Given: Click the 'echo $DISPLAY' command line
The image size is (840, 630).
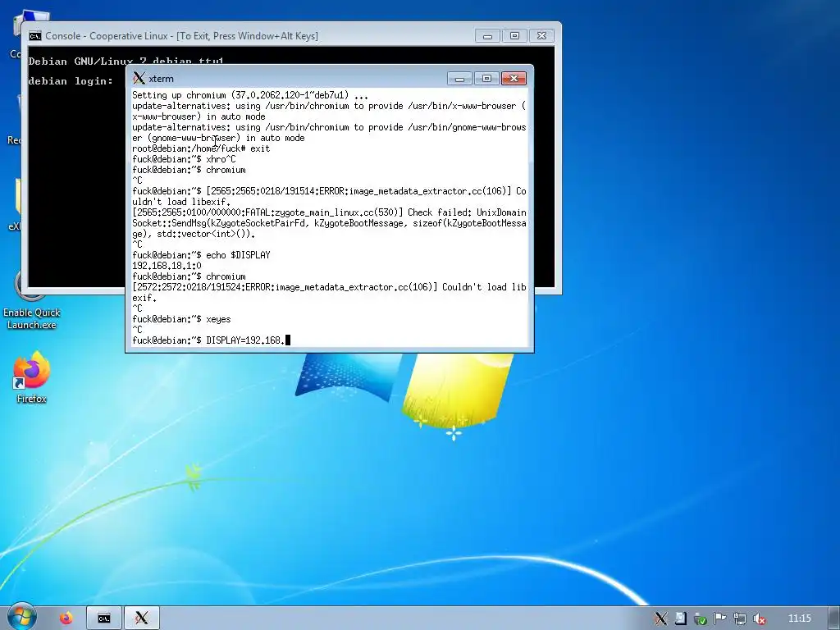Looking at the screenshot, I should coord(201,255).
